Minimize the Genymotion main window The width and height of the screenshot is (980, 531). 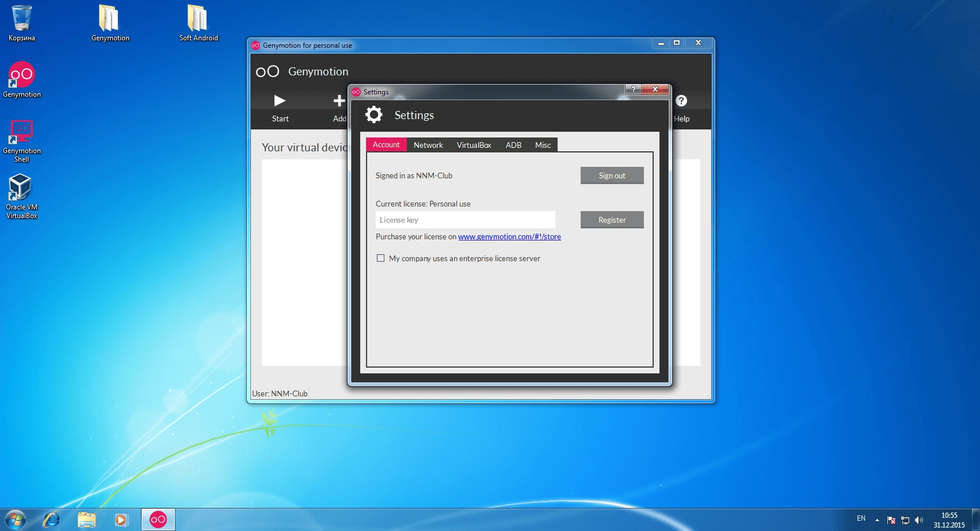click(x=661, y=43)
